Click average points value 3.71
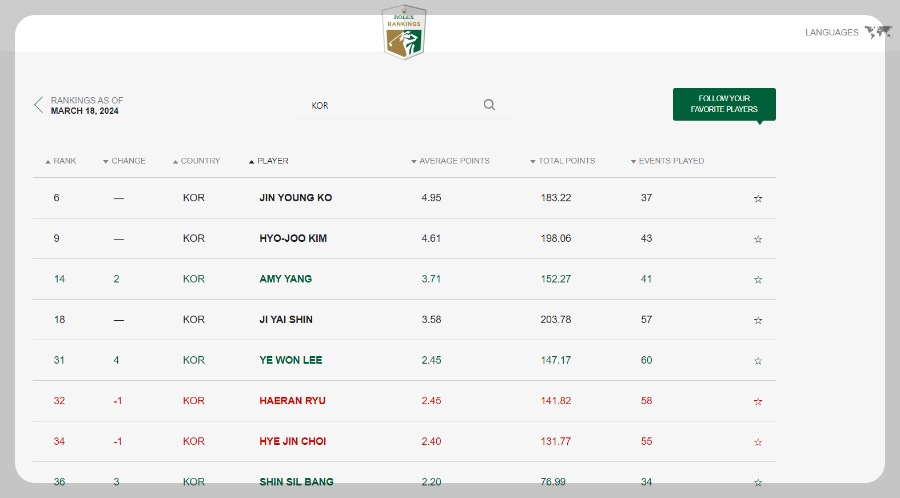 pyautogui.click(x=431, y=279)
